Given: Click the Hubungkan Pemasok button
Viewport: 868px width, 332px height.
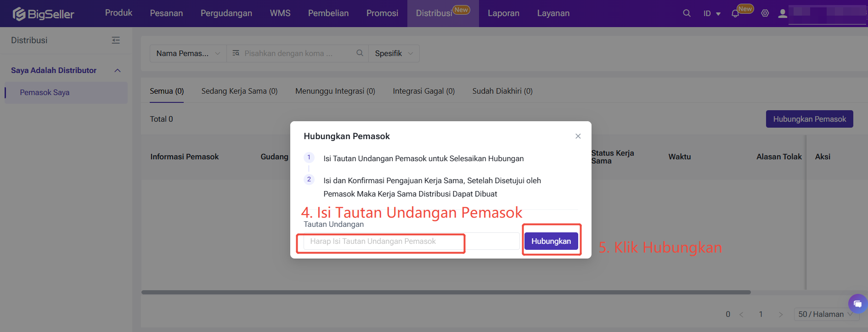Looking at the screenshot, I should click(809, 119).
